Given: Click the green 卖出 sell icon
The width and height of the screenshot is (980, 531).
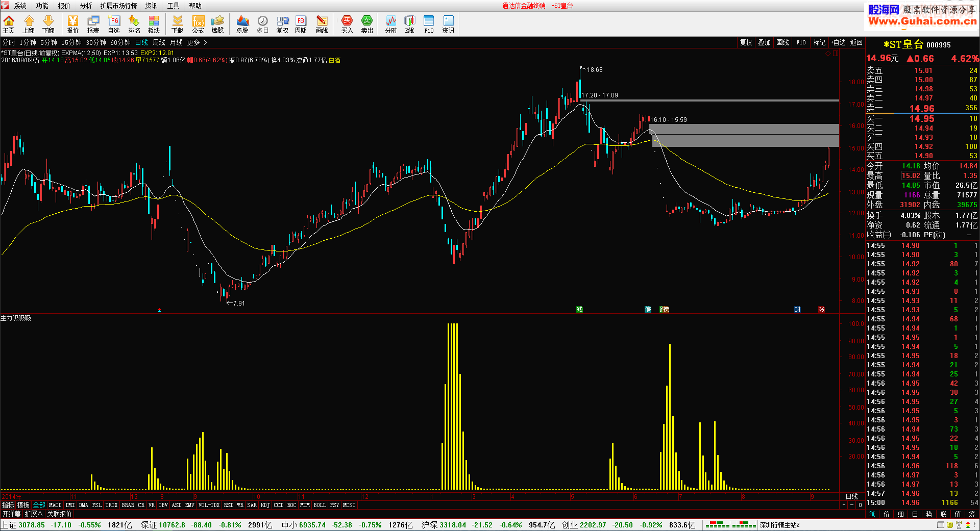Looking at the screenshot, I should [367, 24].
